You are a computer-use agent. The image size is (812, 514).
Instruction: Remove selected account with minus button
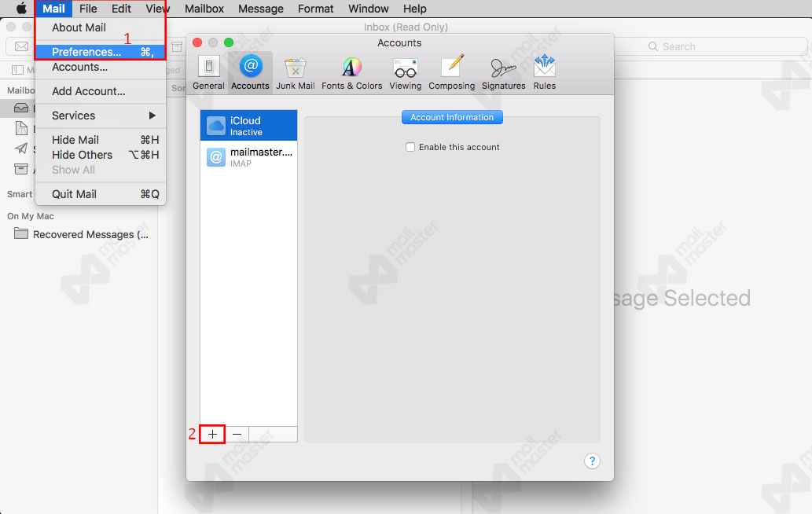point(237,435)
